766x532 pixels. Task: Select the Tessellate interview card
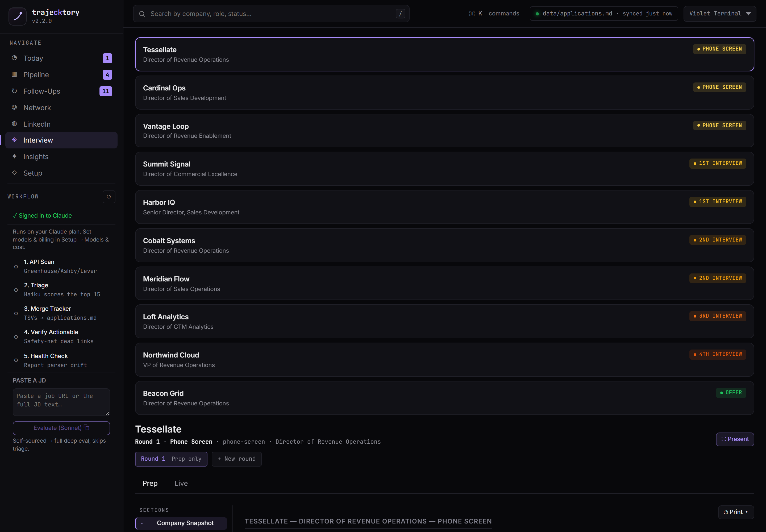point(444,54)
